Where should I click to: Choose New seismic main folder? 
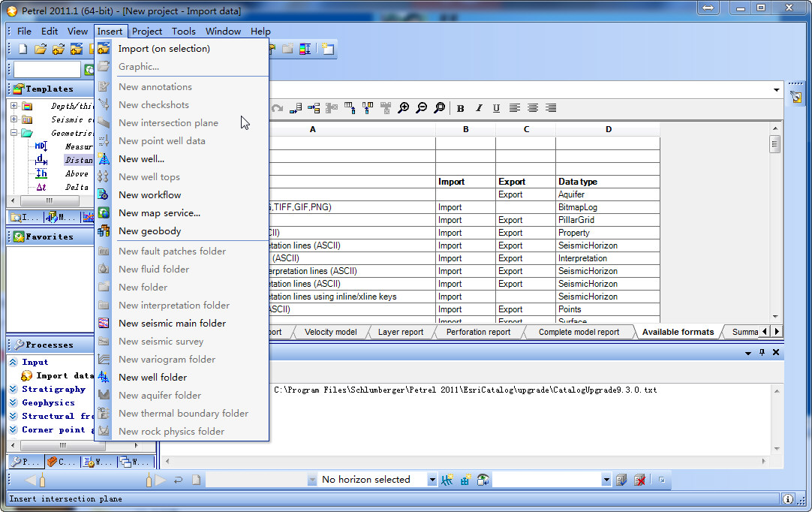182,324
